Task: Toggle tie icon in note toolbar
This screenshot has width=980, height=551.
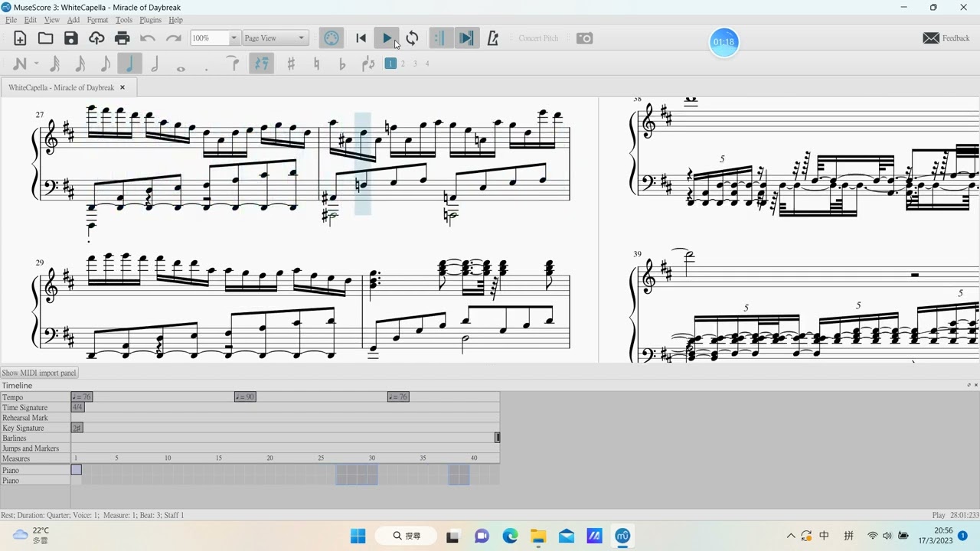Action: [234, 64]
